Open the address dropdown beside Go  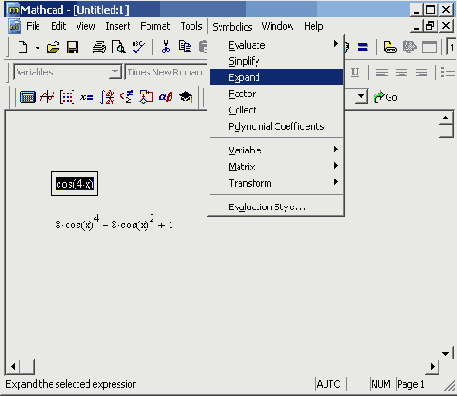point(361,97)
